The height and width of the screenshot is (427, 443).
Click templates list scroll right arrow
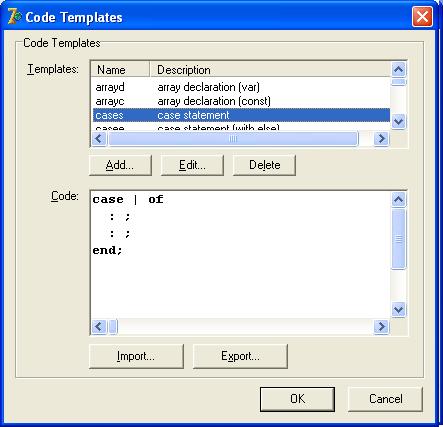point(381,138)
